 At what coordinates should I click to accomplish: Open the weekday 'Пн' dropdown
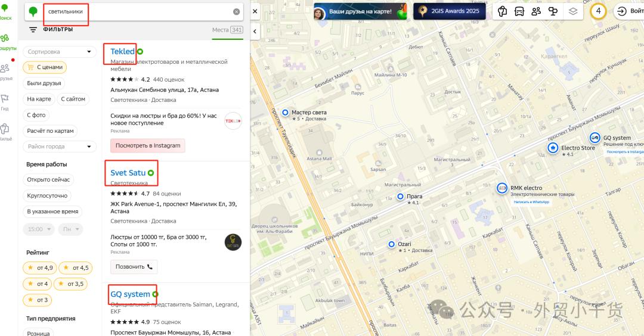[71, 229]
